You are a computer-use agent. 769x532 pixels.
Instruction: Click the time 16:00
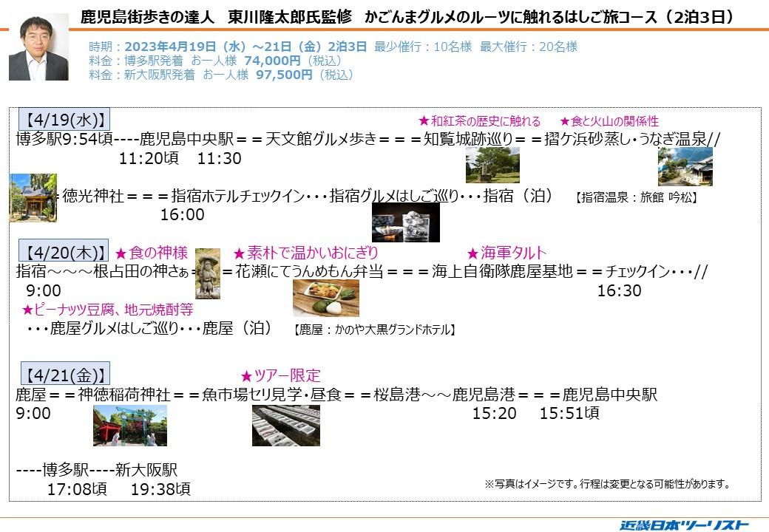(x=183, y=214)
